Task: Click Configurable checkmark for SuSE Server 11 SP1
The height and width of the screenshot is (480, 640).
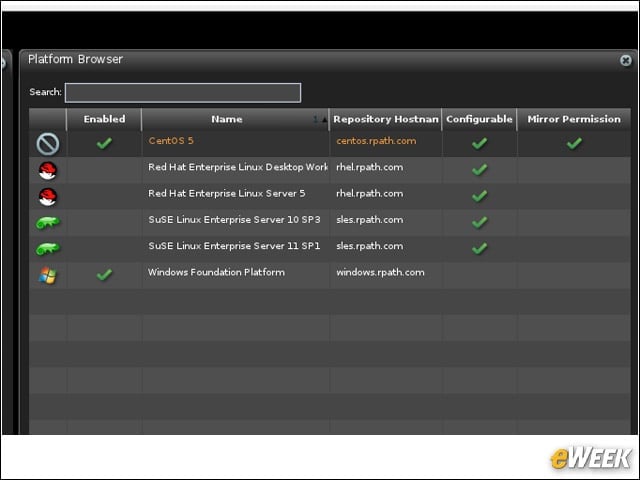Action: coord(480,248)
